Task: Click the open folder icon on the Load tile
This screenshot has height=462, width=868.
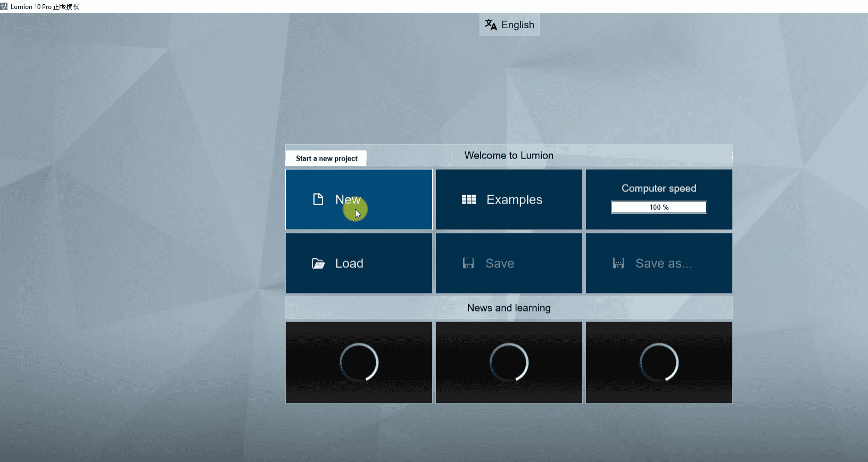Action: 318,264
